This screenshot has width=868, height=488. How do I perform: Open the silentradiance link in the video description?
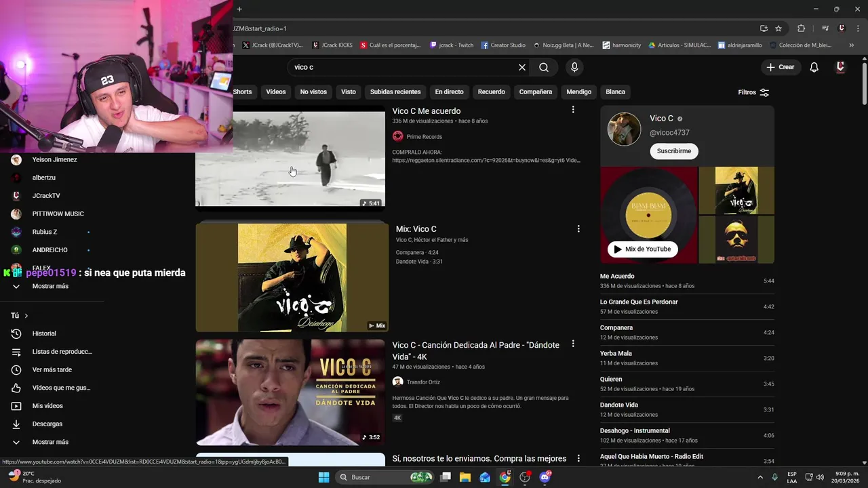(486, 161)
